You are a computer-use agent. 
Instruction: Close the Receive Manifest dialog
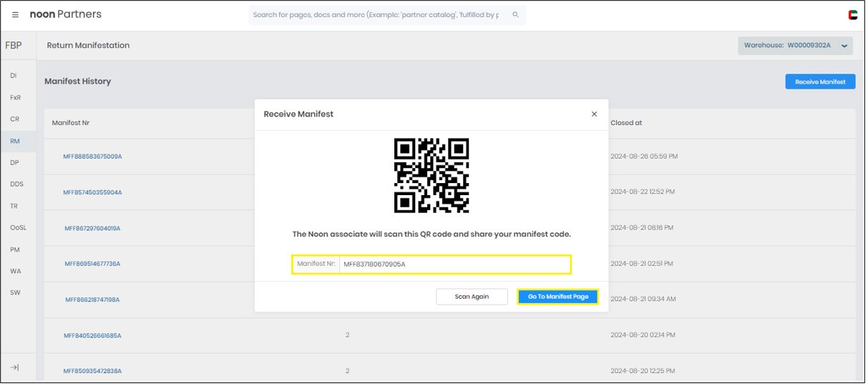[594, 114]
